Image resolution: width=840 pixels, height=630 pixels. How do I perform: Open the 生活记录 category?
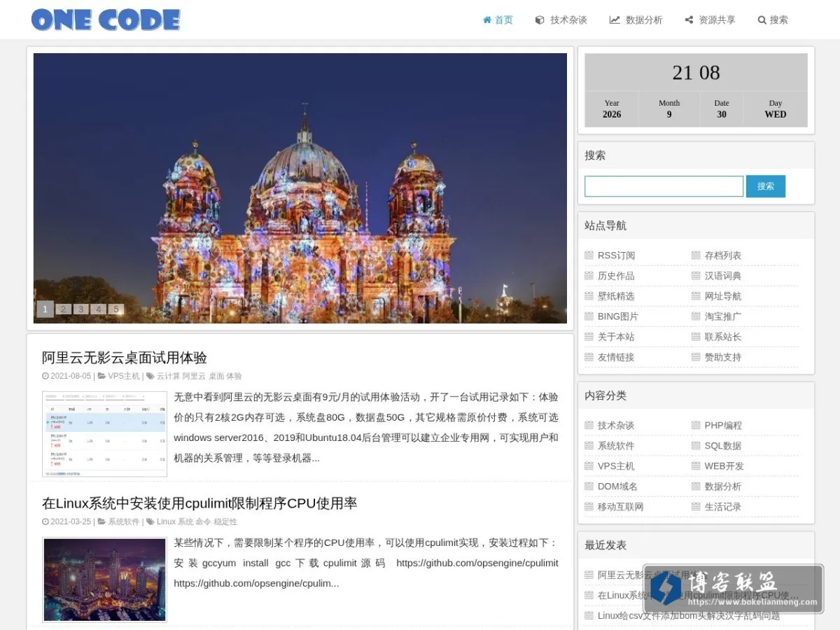pos(722,507)
